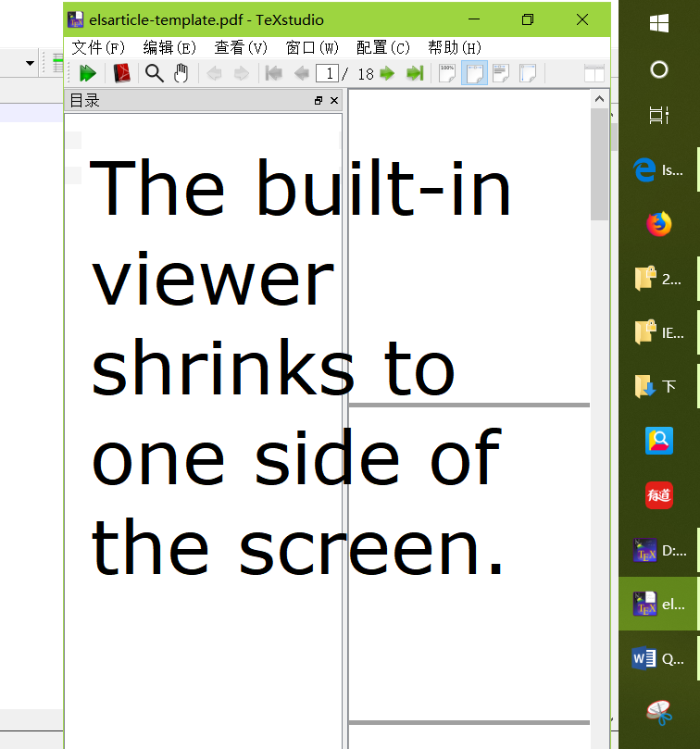Restore down the TeXstudio PDF window
Viewport: 700px width, 749px height.
tap(528, 19)
